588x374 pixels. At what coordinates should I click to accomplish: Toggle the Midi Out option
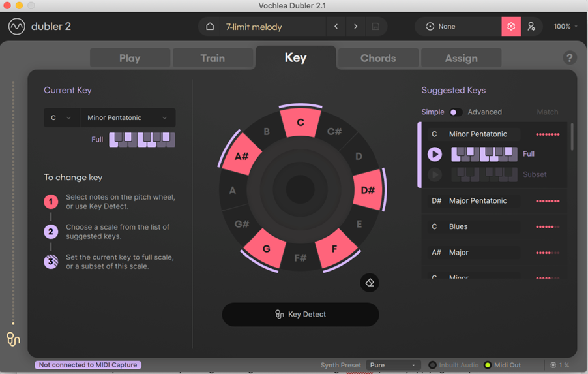pos(488,365)
